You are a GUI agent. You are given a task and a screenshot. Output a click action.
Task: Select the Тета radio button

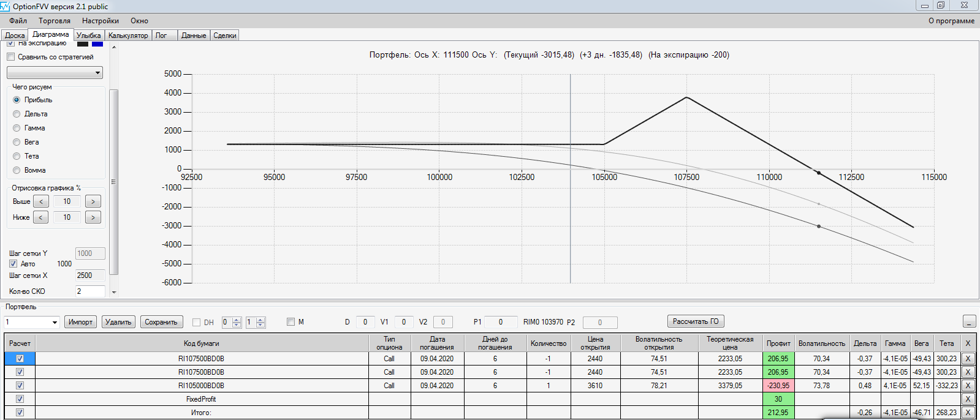pyautogui.click(x=17, y=156)
